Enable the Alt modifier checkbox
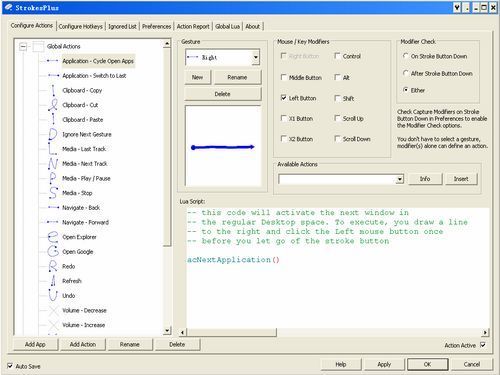The width and height of the screenshot is (500, 375). (337, 77)
